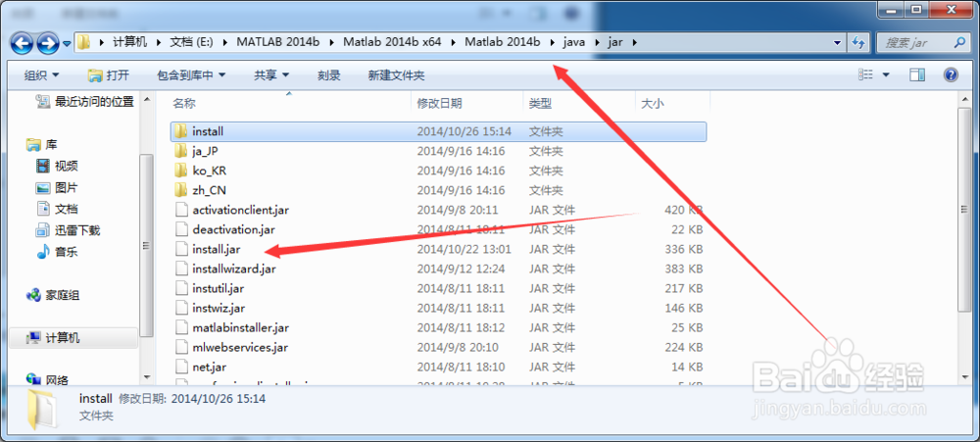Screen dimensions: 980x442
Task: Click the 2014/10/22 13:01 date of install.jar
Action: click(464, 249)
